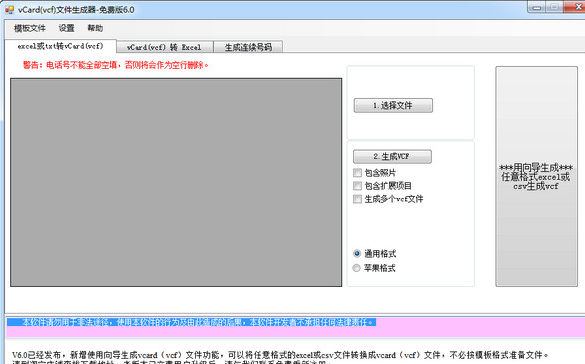Click the V6.0已经发布 announcement text
Screen dimensions: 585x364
coord(280,355)
